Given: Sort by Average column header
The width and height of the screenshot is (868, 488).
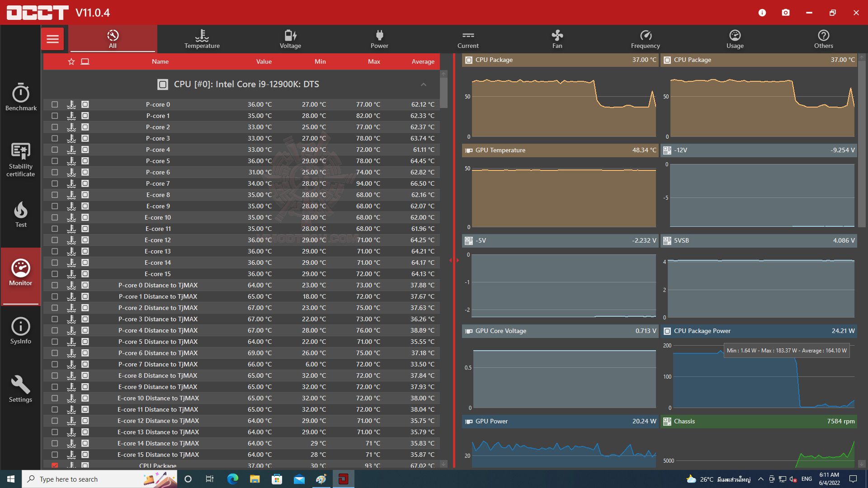Looking at the screenshot, I should click(423, 61).
